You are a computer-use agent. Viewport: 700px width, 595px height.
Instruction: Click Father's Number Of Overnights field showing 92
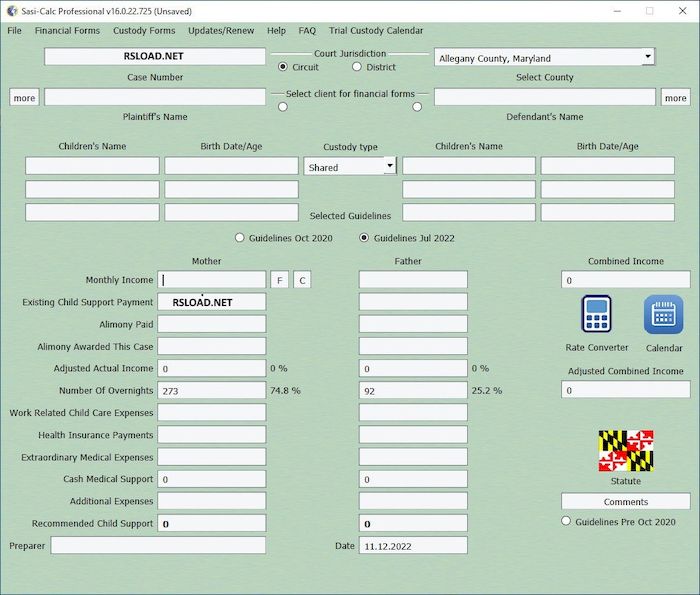click(x=413, y=390)
